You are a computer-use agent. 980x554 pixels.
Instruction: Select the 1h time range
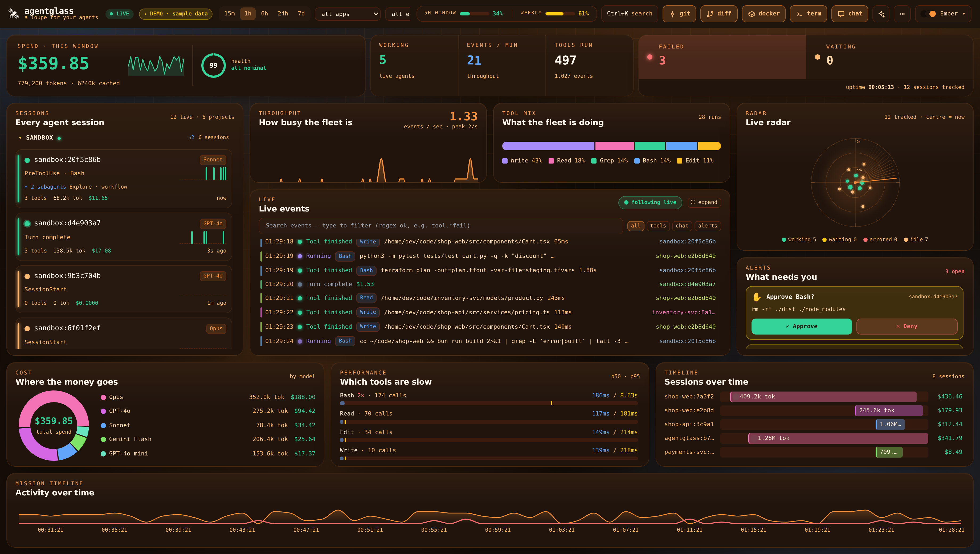click(248, 14)
